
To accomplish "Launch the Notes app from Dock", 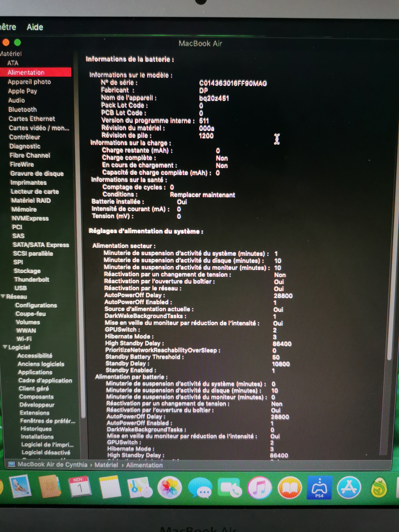I will pos(110,487).
